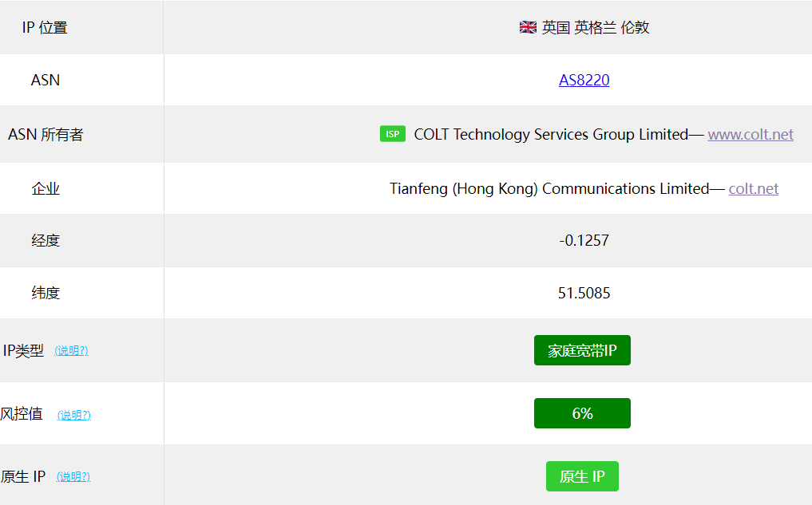Click the 经度 row label
This screenshot has width=812, height=505.
coord(46,240)
